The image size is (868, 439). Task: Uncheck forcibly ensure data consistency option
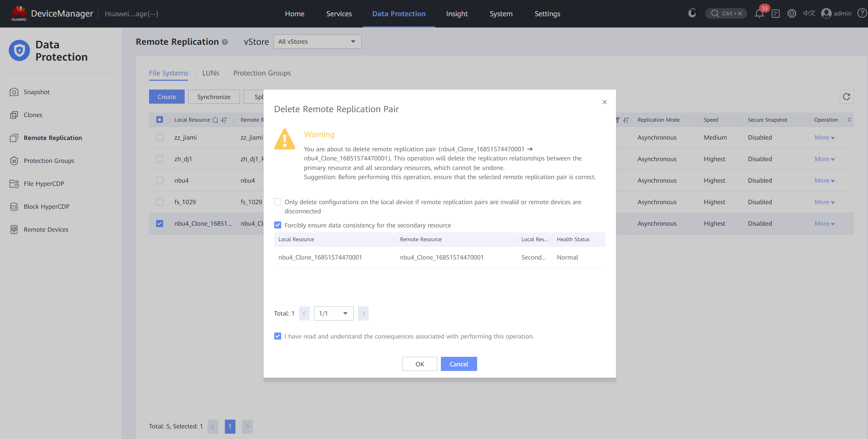pyautogui.click(x=278, y=225)
